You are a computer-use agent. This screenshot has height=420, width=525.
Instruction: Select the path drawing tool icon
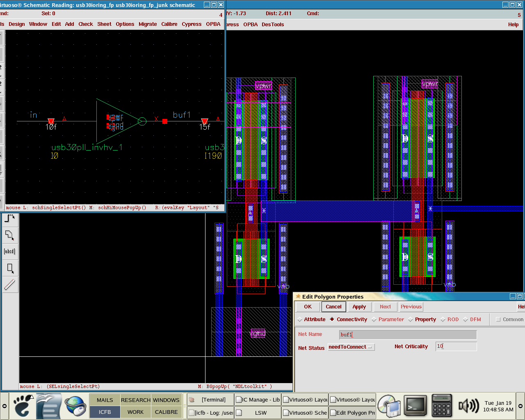tap(9, 219)
